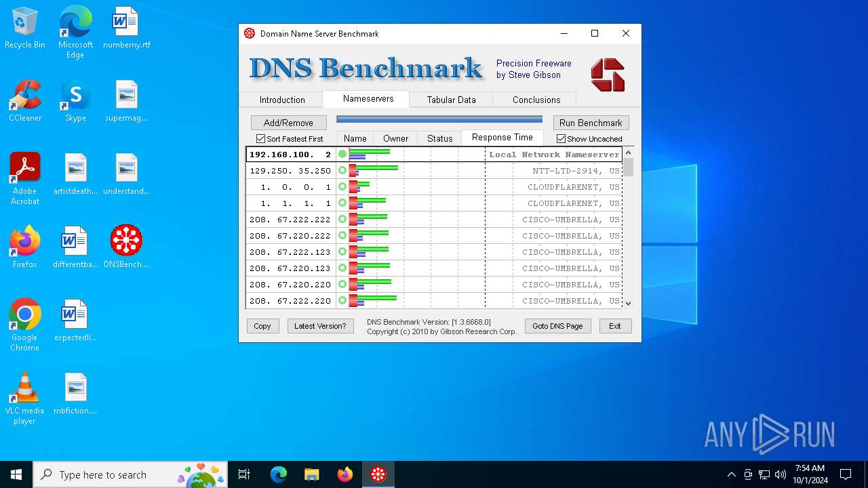Open VLC media player shortcut
The image size is (868, 488).
(25, 399)
